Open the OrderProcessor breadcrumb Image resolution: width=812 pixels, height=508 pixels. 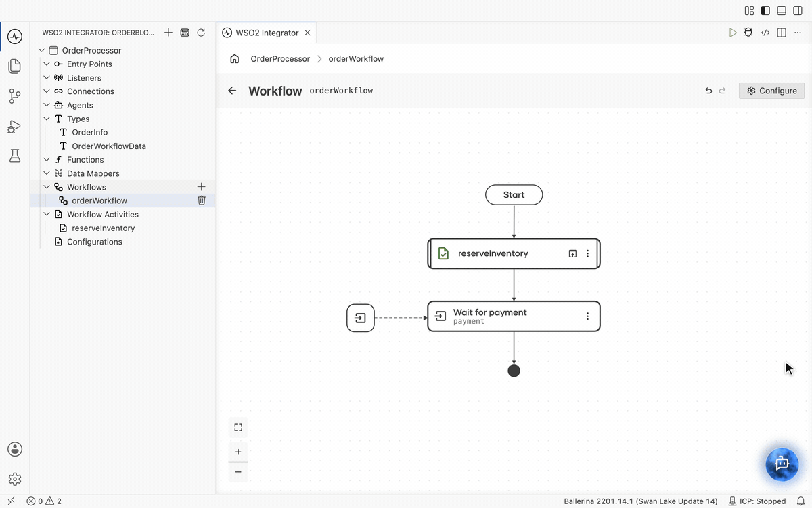tap(280, 58)
